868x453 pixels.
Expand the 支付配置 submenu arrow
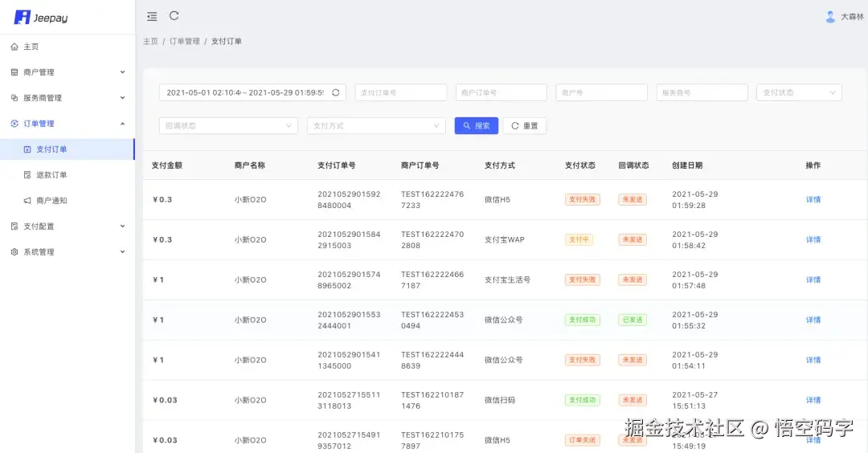(x=122, y=226)
